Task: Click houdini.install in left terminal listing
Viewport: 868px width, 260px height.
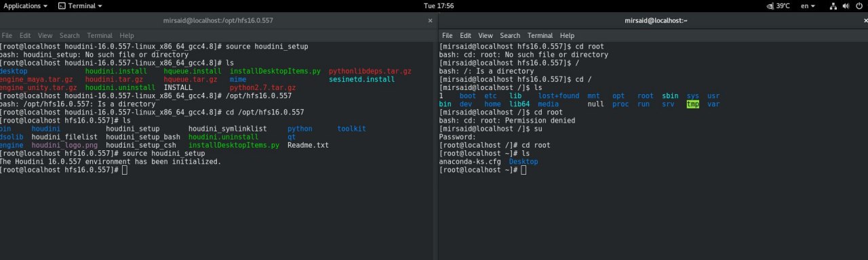Action: pos(117,71)
